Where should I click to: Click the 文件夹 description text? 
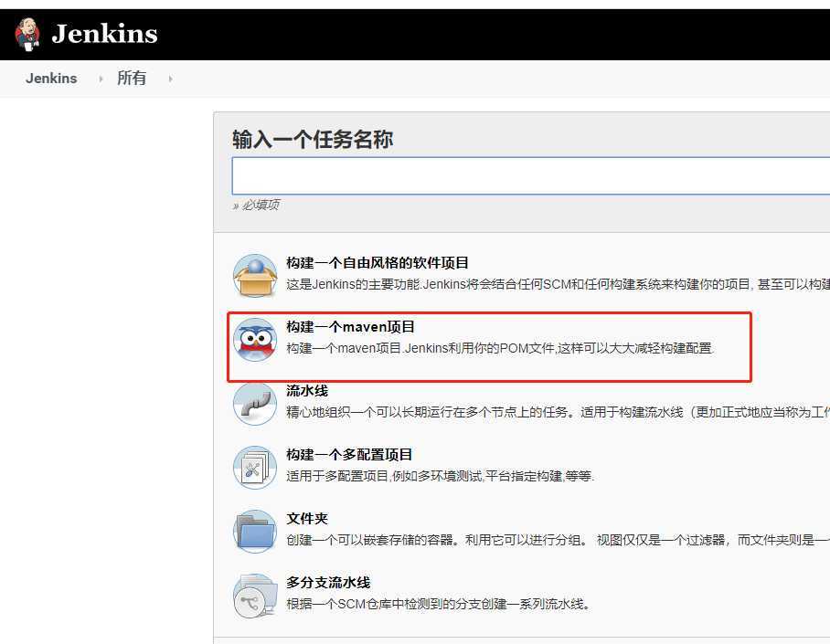pyautogui.click(x=558, y=540)
